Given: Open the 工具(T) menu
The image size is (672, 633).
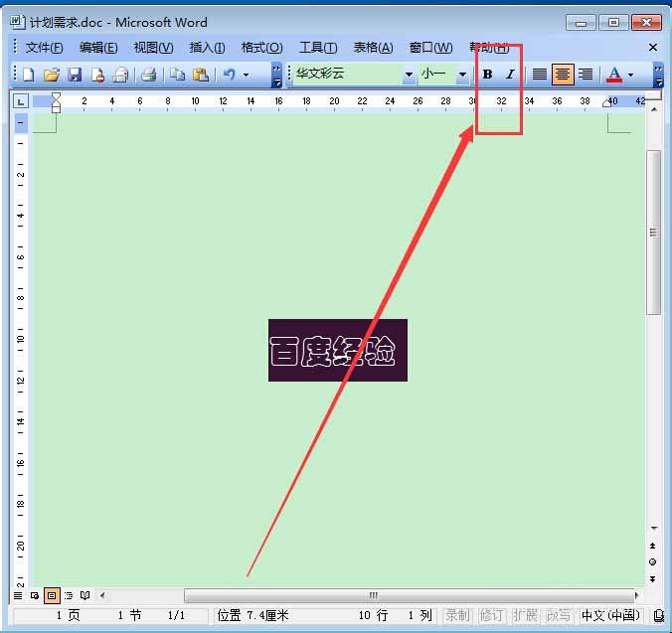Looking at the screenshot, I should 318,47.
